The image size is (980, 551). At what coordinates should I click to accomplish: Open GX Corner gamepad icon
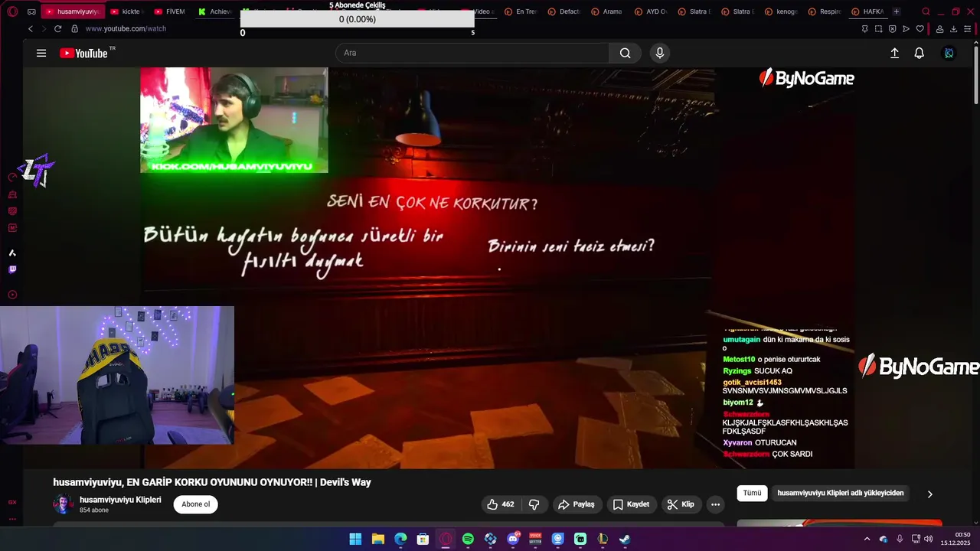[x=31, y=11]
